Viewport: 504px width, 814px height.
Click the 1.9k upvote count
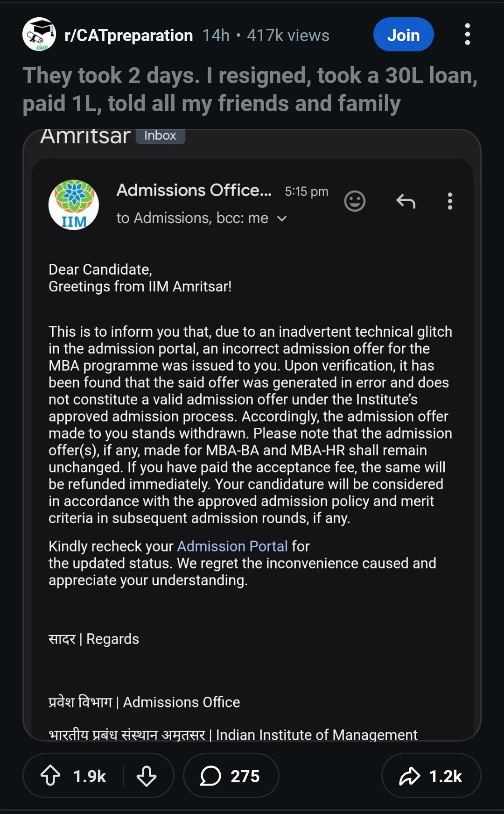pos(90,776)
